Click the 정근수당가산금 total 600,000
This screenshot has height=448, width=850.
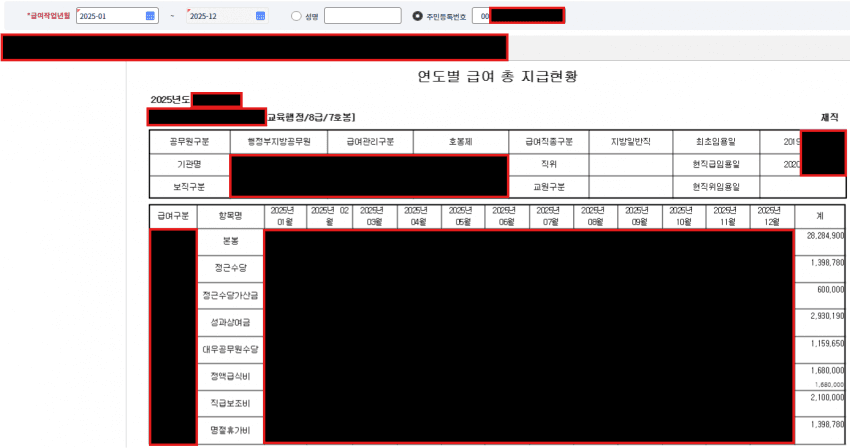(x=830, y=290)
